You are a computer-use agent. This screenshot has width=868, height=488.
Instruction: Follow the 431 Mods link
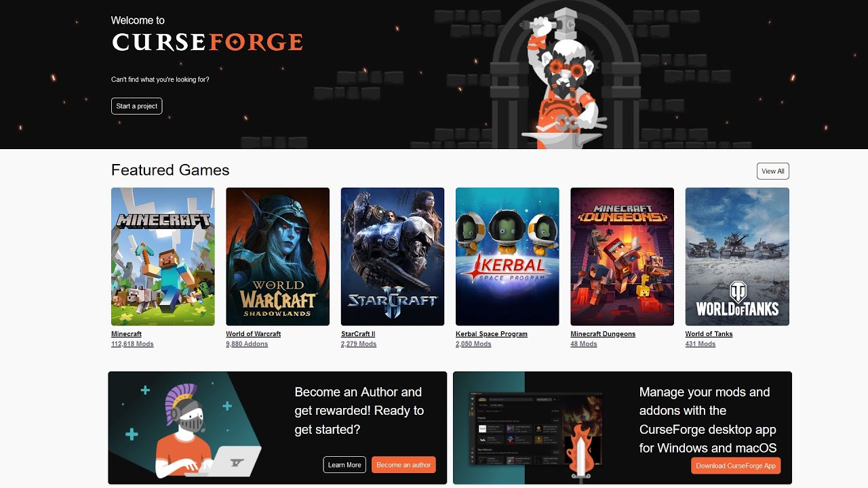pyautogui.click(x=701, y=344)
